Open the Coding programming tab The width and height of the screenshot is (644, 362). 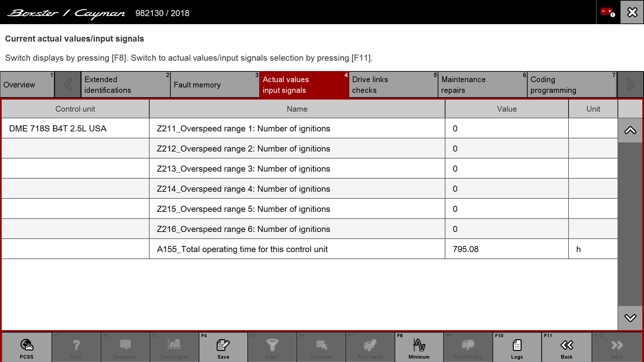(572, 84)
